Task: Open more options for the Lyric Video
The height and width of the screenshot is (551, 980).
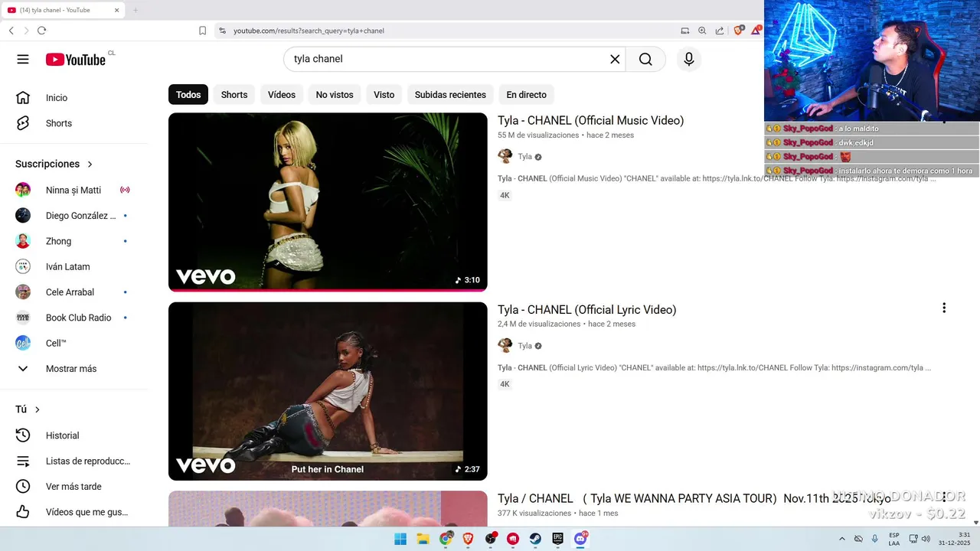Action: coord(944,308)
